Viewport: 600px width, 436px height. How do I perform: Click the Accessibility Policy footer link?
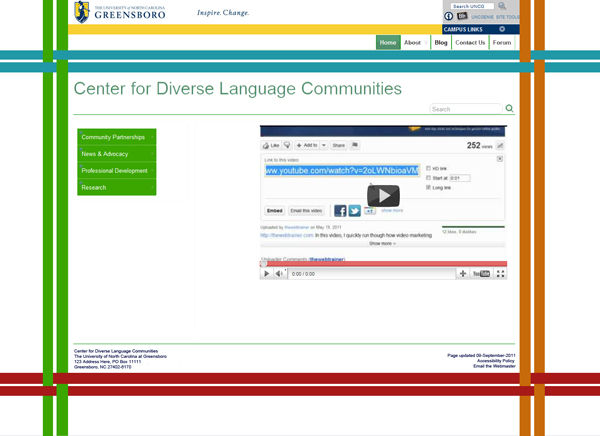(x=496, y=361)
